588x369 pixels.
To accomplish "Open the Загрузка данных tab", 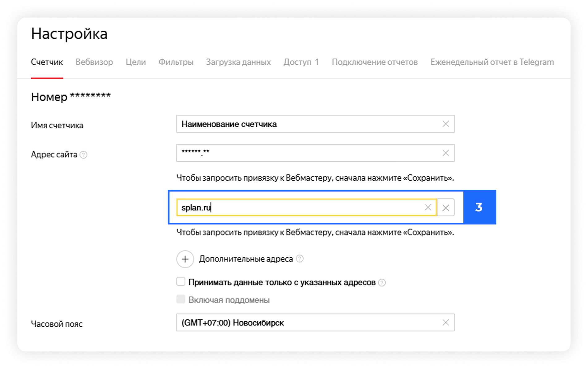I will coord(238,62).
